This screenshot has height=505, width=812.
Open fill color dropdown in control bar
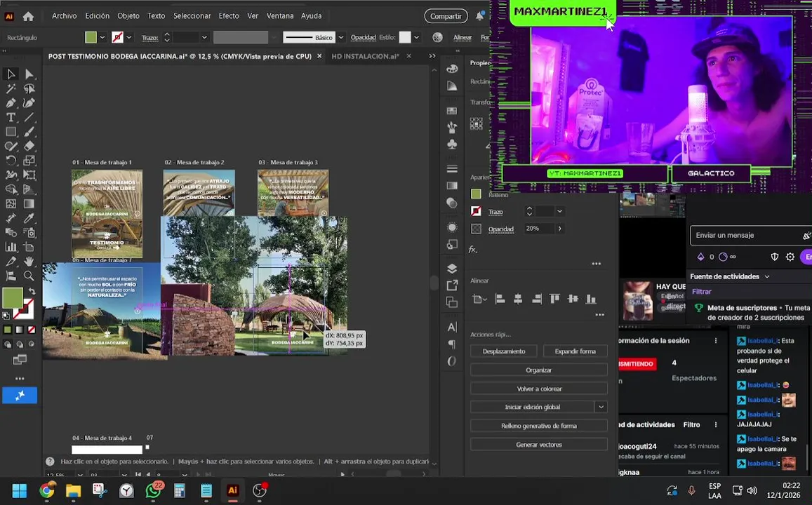click(102, 37)
